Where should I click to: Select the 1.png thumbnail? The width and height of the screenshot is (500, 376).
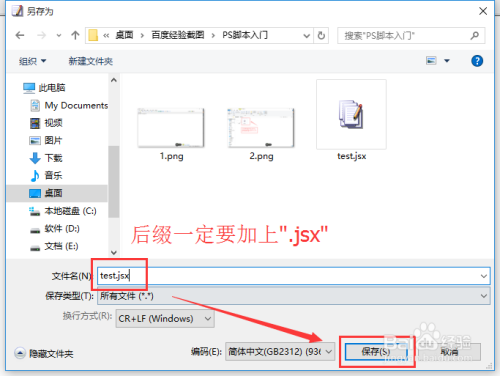[x=171, y=128]
